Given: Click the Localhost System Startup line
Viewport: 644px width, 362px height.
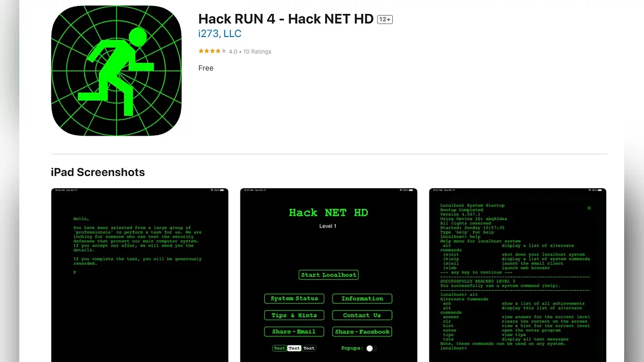Looking at the screenshot, I should 472,205.
